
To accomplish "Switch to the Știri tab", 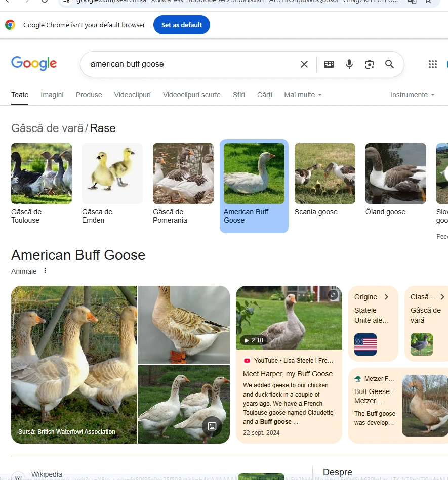I will tap(238, 95).
